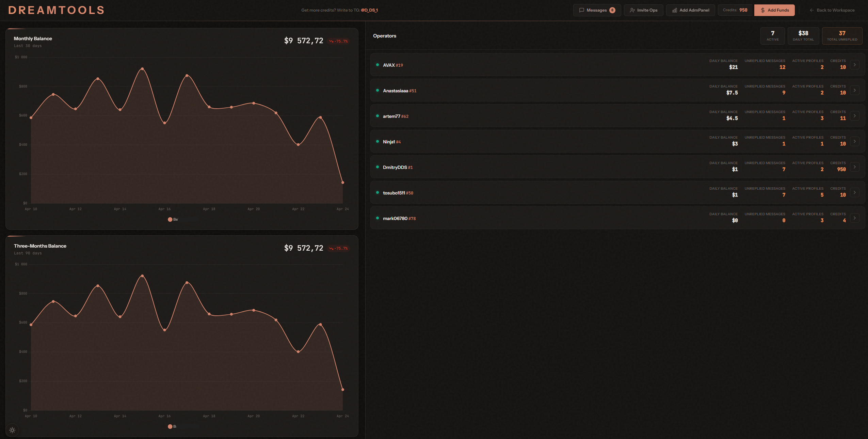The width and height of the screenshot is (868, 439).
Task: Click the Back to Workspace arrow icon
Action: point(812,10)
